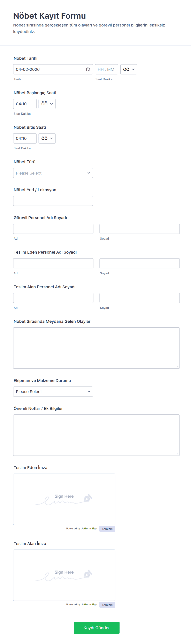
Task: Click the pen icon in the Teslim Alan İmza pad
Action: [x=87, y=573]
